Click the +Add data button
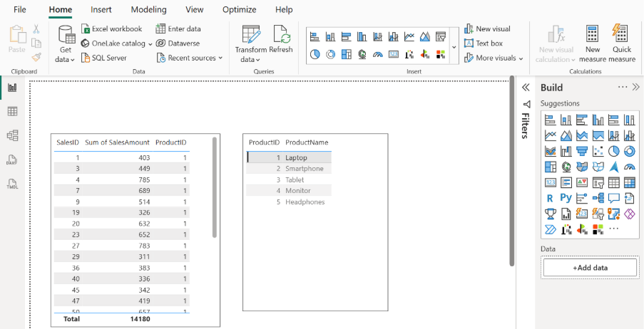644x329 pixels. 590,267
